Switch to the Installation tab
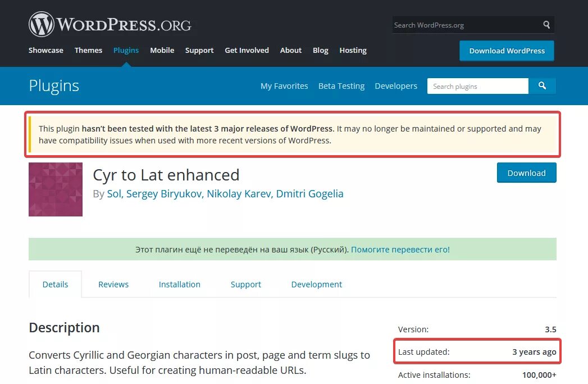This screenshot has height=384, width=588. coord(179,284)
